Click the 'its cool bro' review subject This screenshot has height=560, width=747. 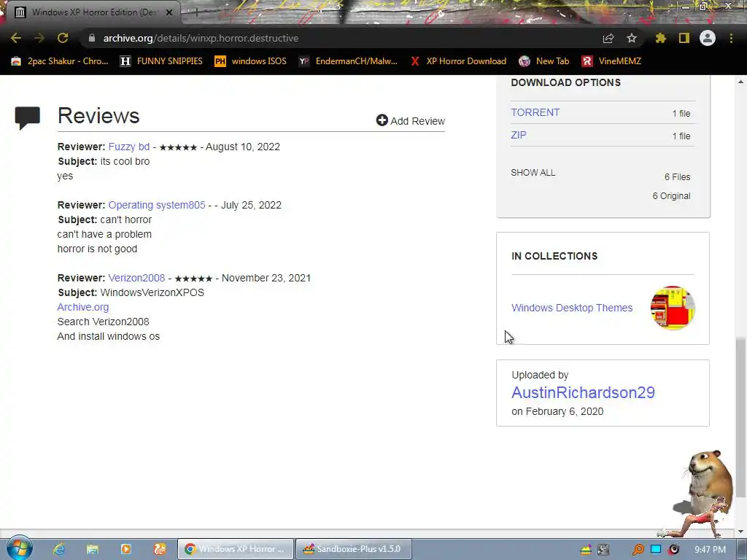pyautogui.click(x=125, y=161)
